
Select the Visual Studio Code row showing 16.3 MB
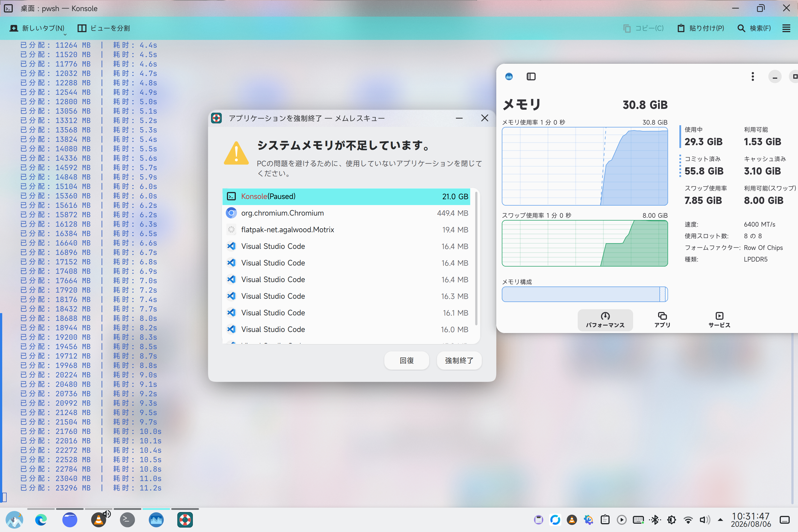346,296
